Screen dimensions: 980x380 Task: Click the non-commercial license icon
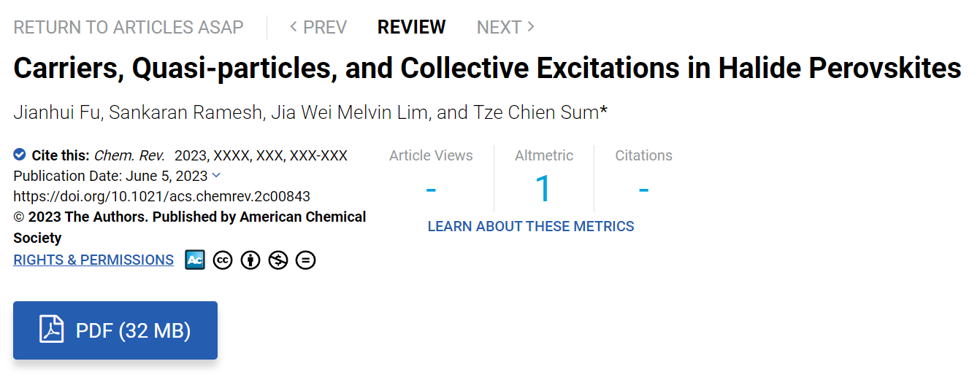pos(278,260)
